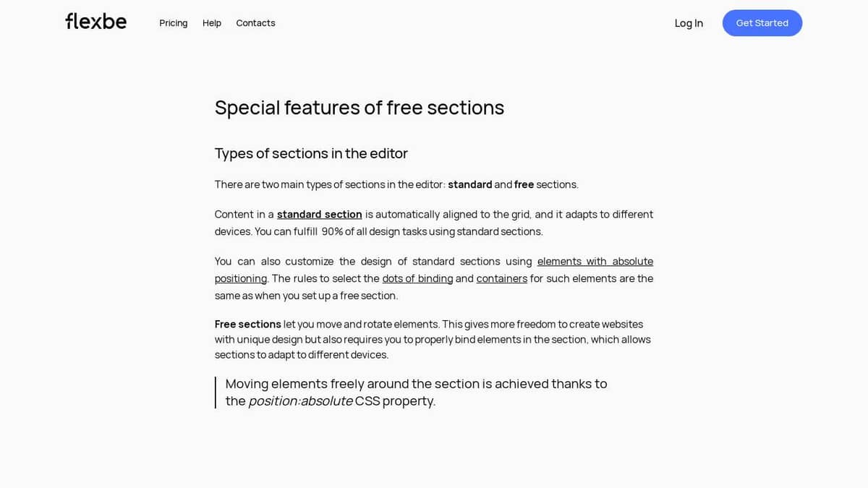Screen dimensions: 868x488
Task: Click the bold 'Free sections' text
Action: [x=247, y=324]
